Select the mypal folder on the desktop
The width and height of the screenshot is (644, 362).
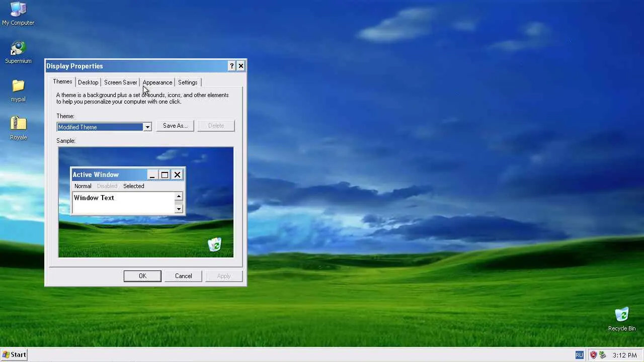click(18, 90)
